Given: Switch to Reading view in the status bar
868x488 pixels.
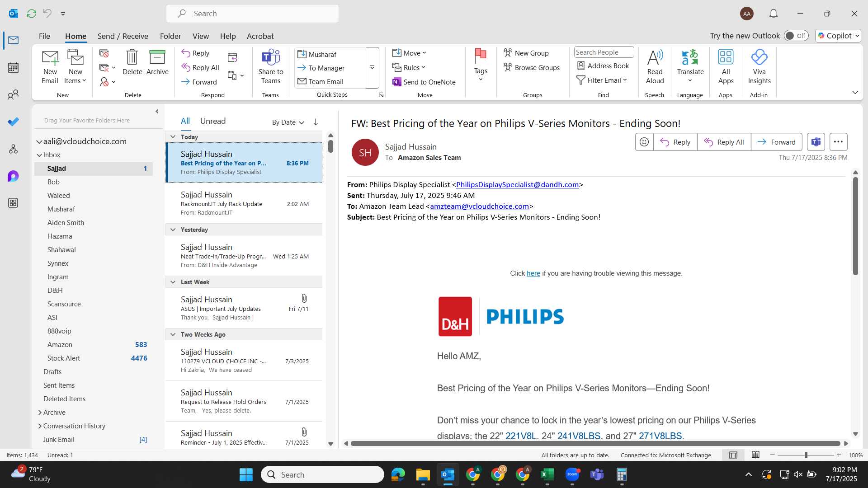Looking at the screenshot, I should coord(755,455).
